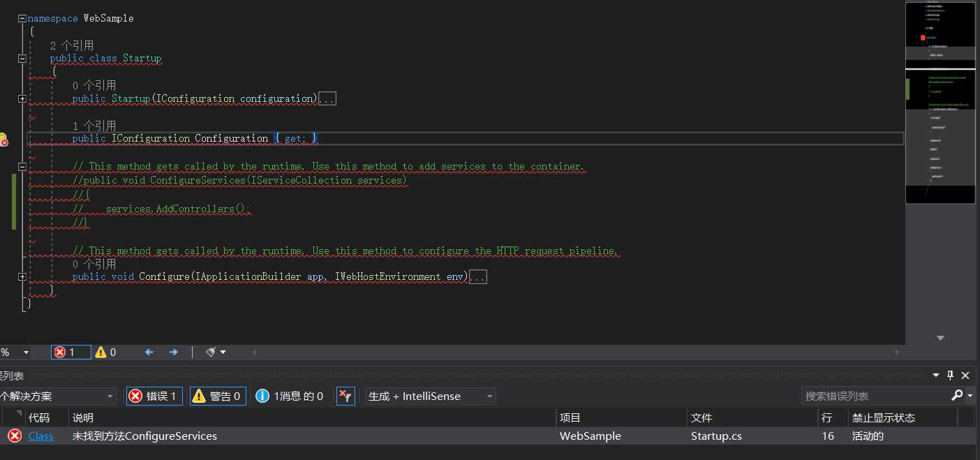Expand collapsed ellipsis after Configure method

tap(478, 277)
